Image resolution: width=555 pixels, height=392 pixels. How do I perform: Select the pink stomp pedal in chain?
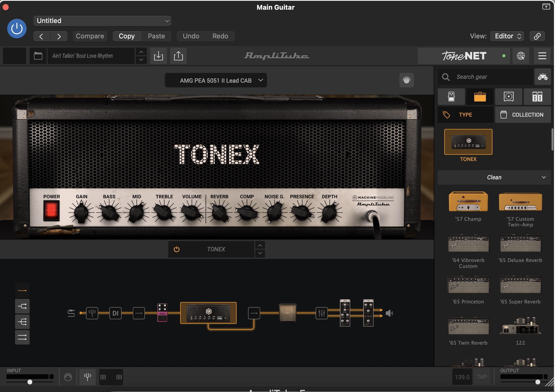click(x=162, y=312)
